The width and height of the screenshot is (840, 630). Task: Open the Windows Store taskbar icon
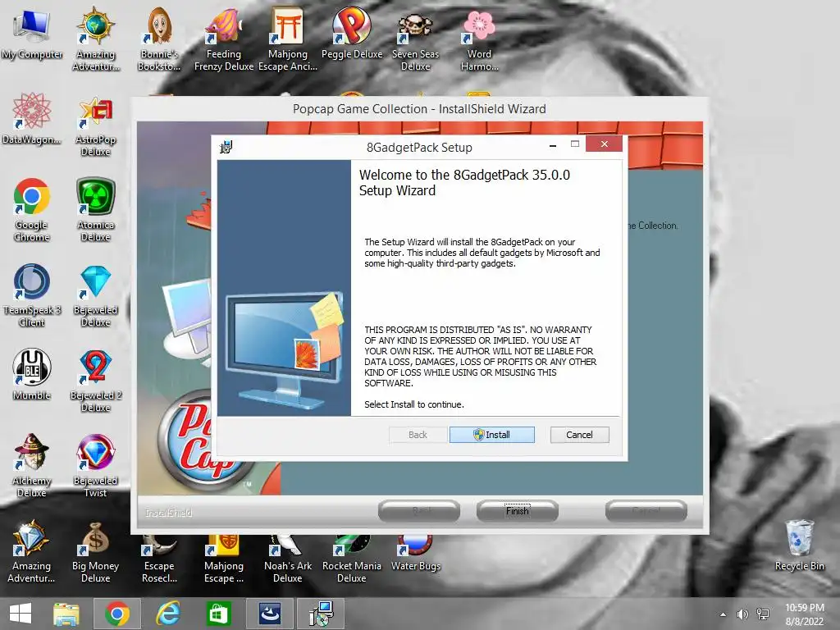(218, 614)
